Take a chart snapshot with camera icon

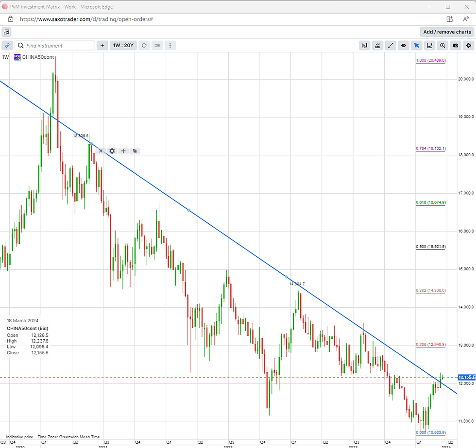tap(456, 46)
